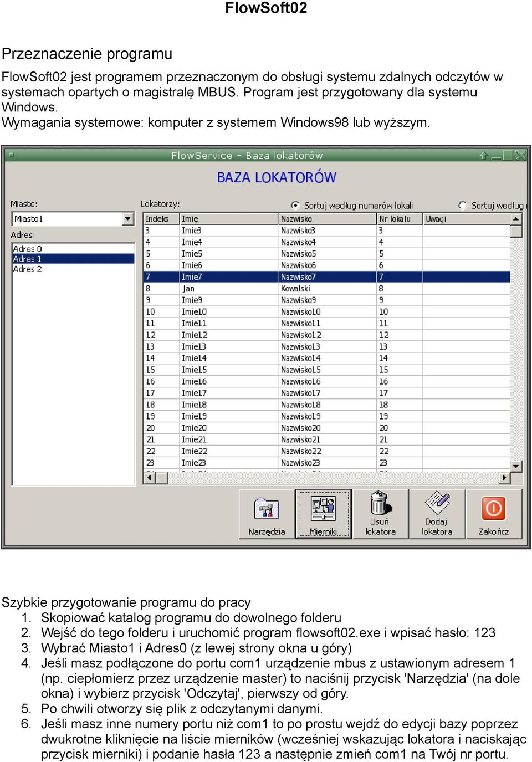The width and height of the screenshot is (532, 762).
Task: Select the Imie14 cell
Action: pos(228,358)
